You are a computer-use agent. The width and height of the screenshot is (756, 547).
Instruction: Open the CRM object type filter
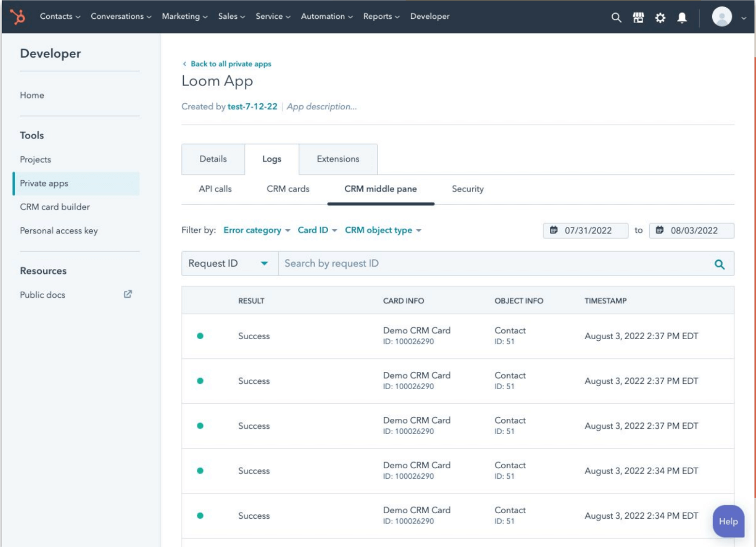point(383,230)
